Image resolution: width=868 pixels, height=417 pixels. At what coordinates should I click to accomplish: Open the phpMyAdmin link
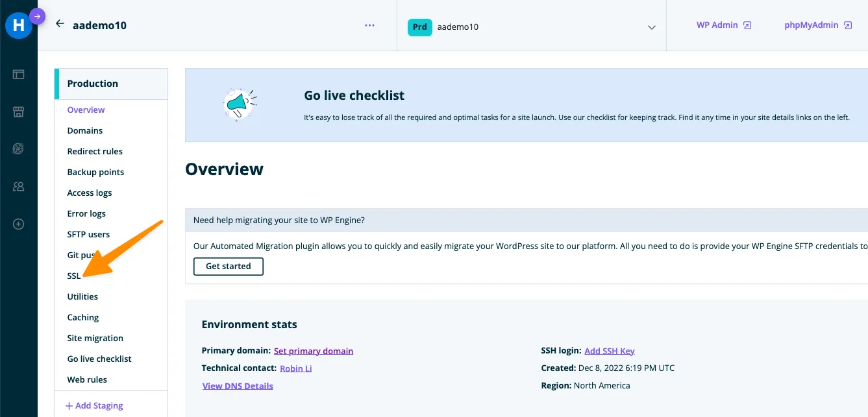[811, 25]
